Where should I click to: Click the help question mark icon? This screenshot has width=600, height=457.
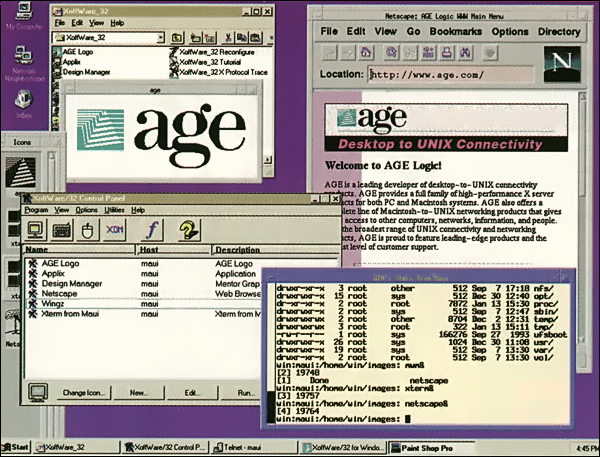tap(189, 230)
